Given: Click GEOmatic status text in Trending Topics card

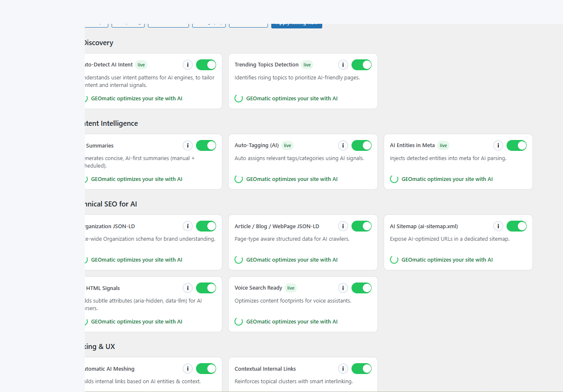Looking at the screenshot, I should 292,99.
